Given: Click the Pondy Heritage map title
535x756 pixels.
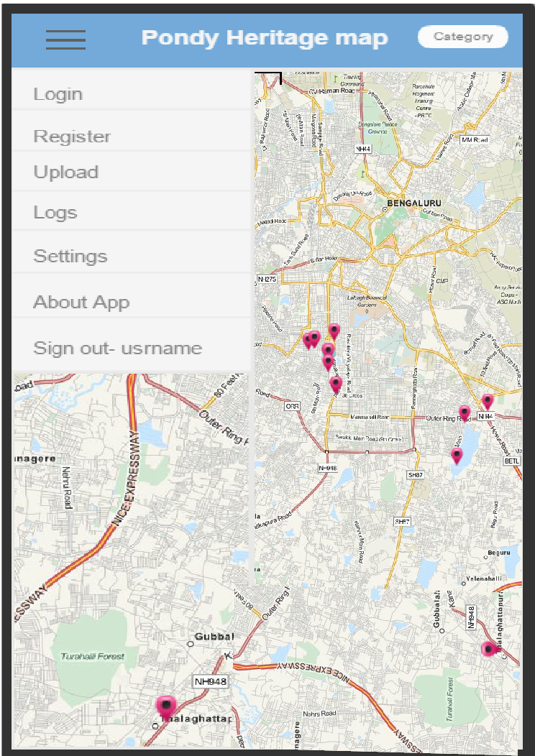Looking at the screenshot, I should tap(265, 37).
